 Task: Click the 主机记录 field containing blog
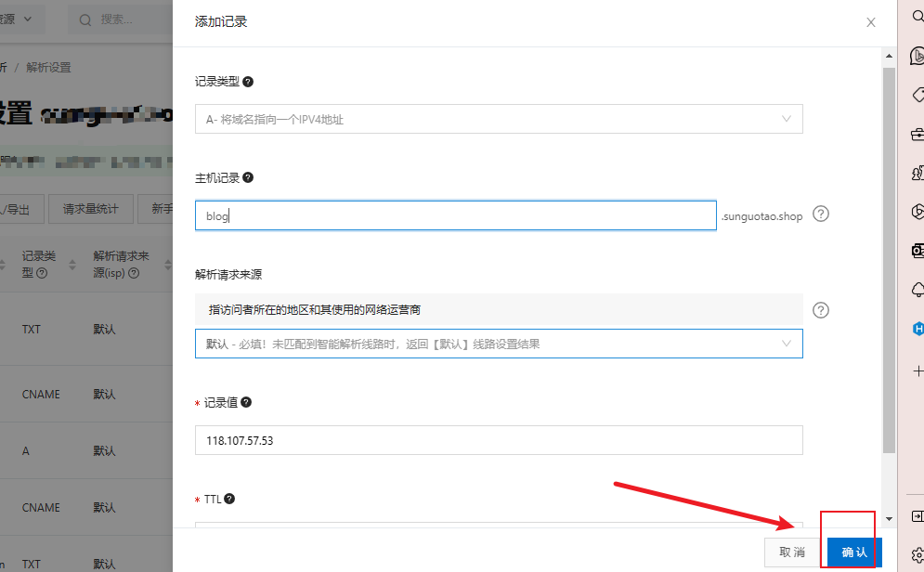[455, 215]
